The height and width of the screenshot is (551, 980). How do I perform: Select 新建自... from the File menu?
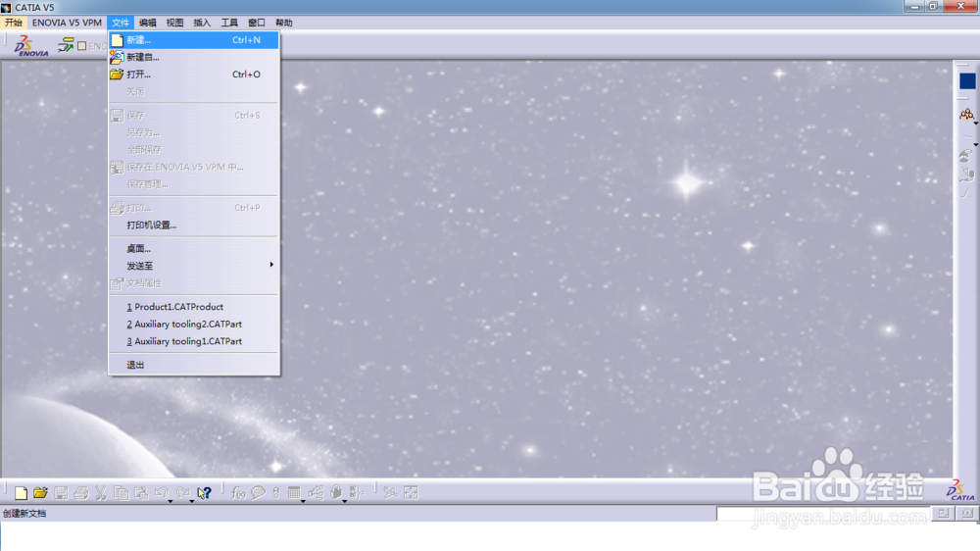click(x=194, y=57)
